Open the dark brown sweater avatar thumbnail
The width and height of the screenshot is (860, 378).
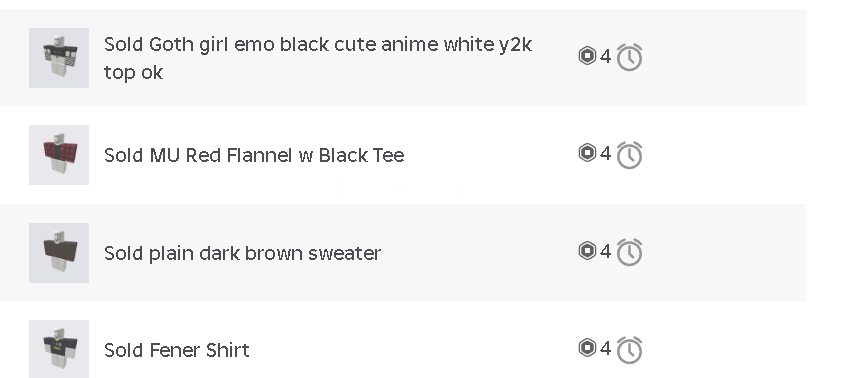(x=59, y=252)
